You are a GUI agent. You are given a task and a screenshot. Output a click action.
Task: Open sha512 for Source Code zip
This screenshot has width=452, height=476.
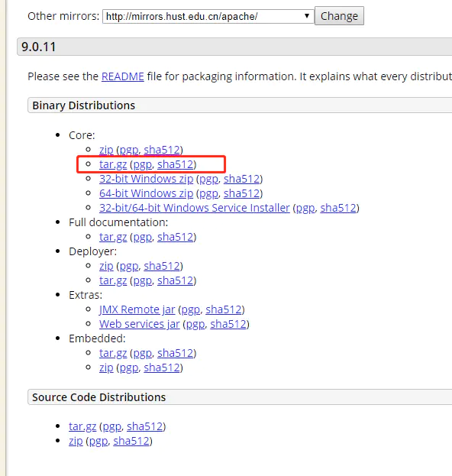coord(131,441)
